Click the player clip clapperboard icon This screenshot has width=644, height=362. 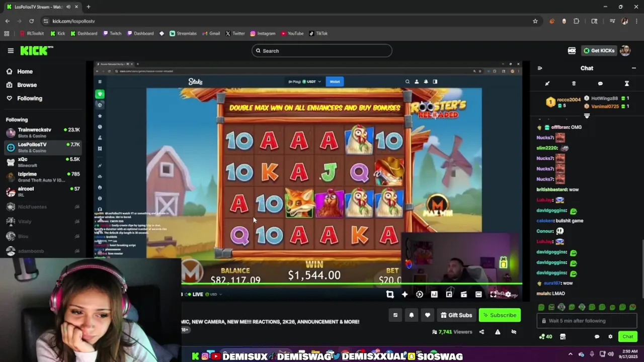click(x=464, y=295)
